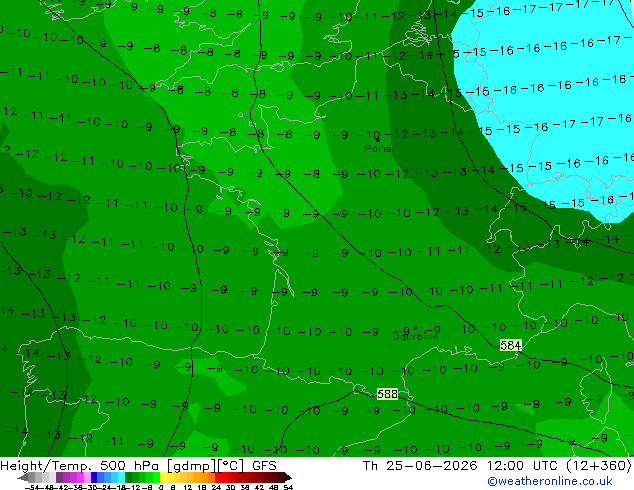Open the weatheronline.co.uk copyright link
Screen dimensions: 634x490
550,481
